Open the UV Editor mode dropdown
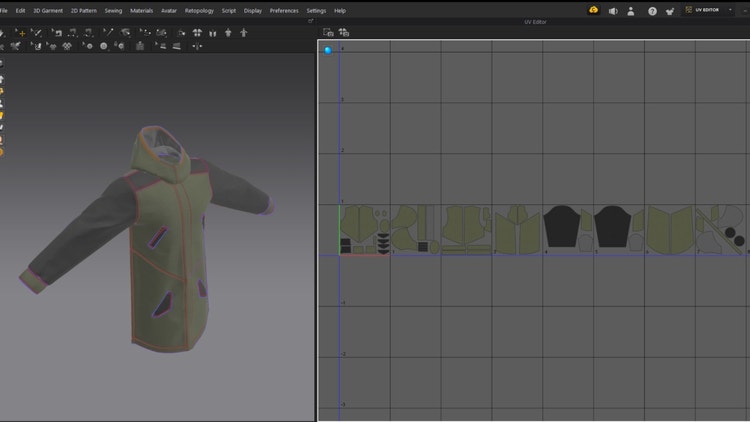Screen dimensions: 750x422 click(x=711, y=10)
